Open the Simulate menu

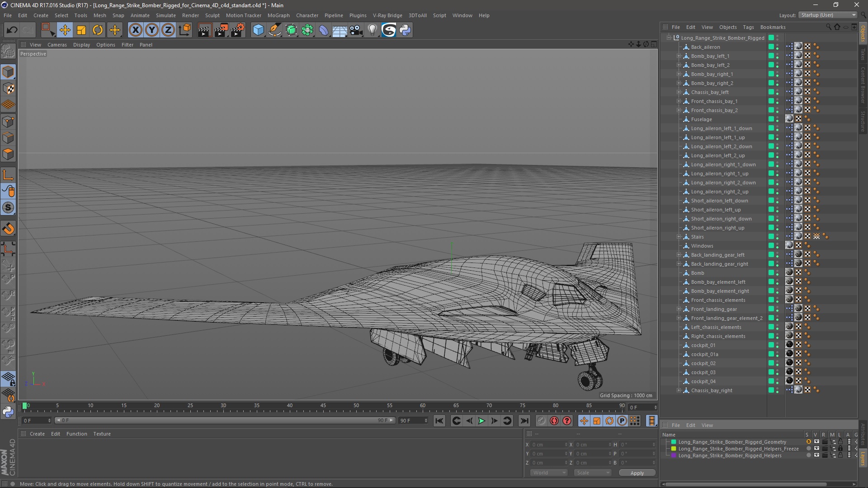click(x=166, y=15)
